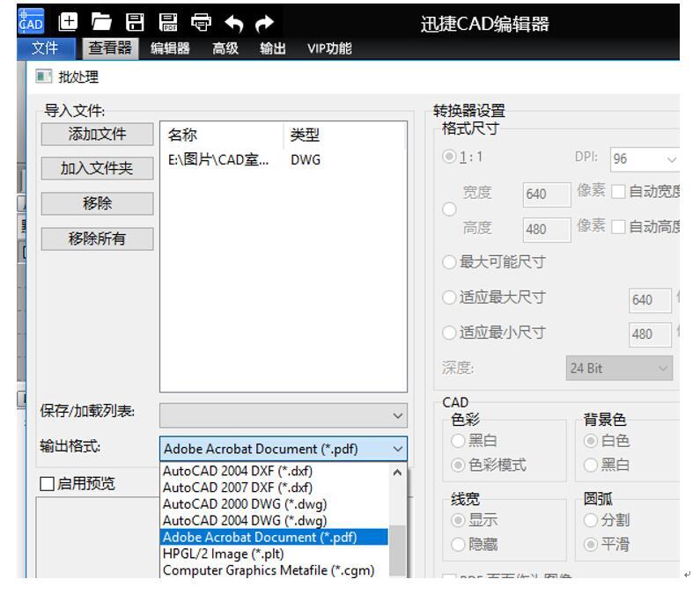Open the DPI 96 dropdown
This screenshot has height=594, width=700.
coord(645,159)
